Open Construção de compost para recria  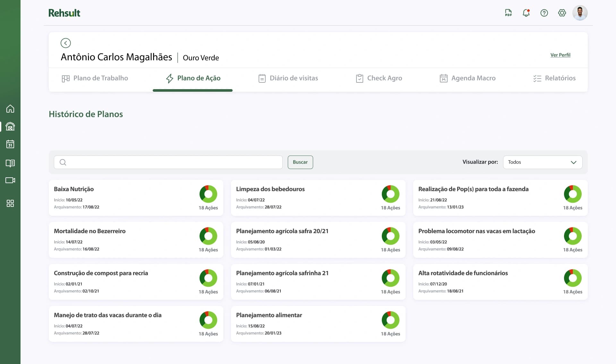tap(136, 282)
